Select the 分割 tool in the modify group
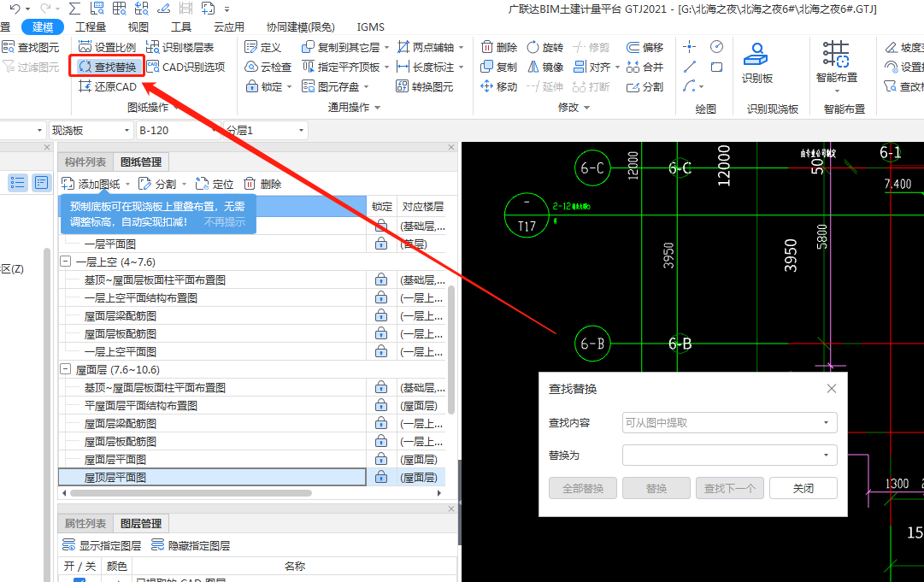 tap(644, 86)
